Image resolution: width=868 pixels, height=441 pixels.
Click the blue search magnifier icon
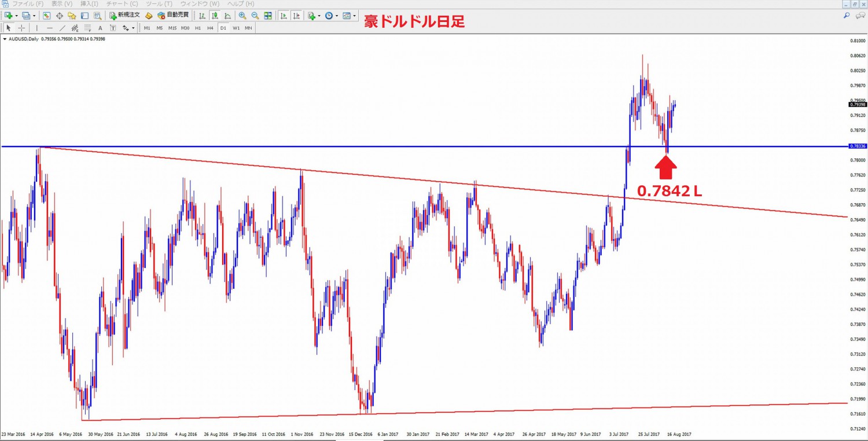point(847,16)
